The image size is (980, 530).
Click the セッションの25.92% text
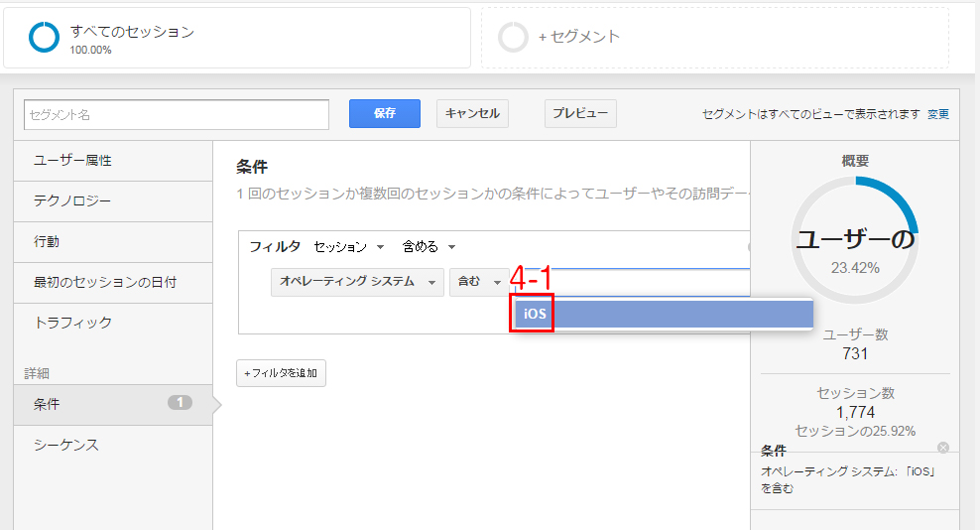coord(855,431)
